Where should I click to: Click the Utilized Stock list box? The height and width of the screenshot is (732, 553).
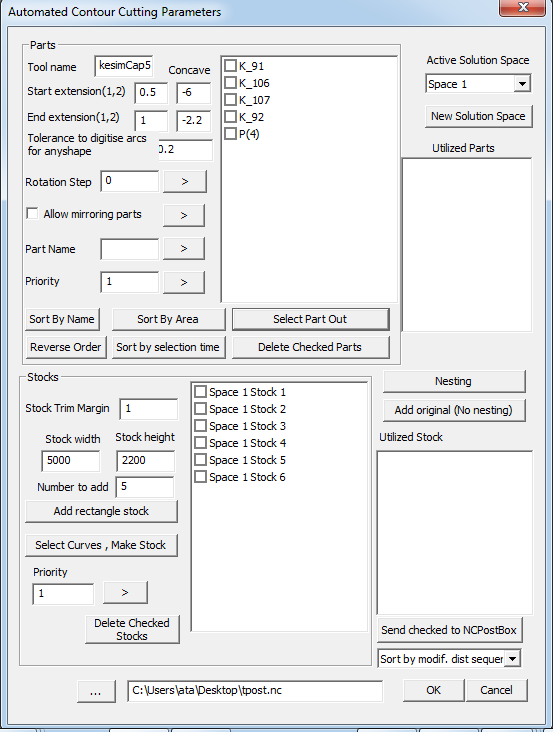click(455, 533)
